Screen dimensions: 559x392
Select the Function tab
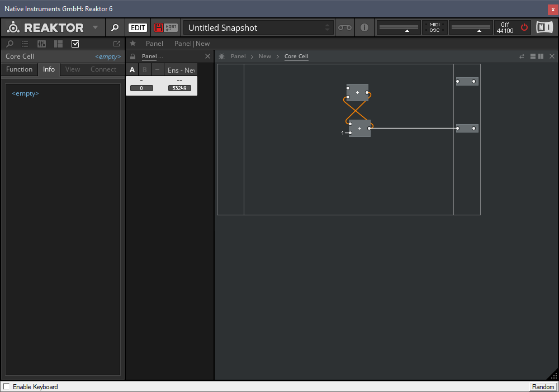click(19, 69)
